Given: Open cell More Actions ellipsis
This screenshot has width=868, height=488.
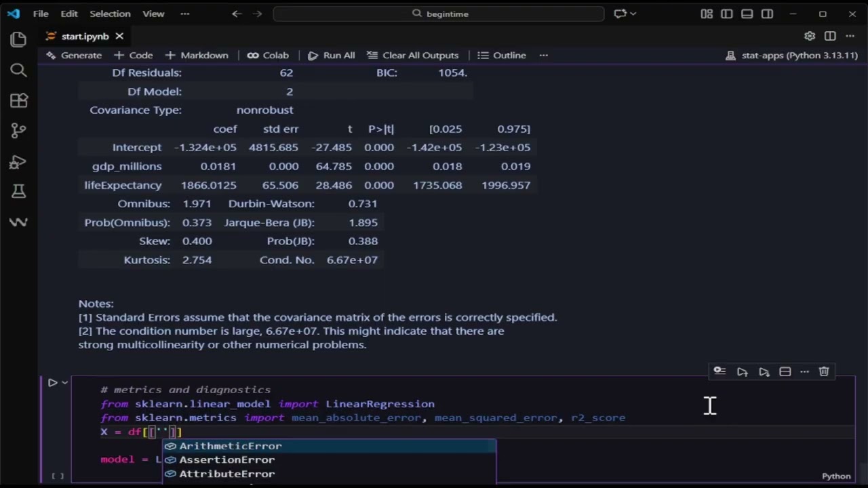Looking at the screenshot, I should pyautogui.click(x=804, y=371).
